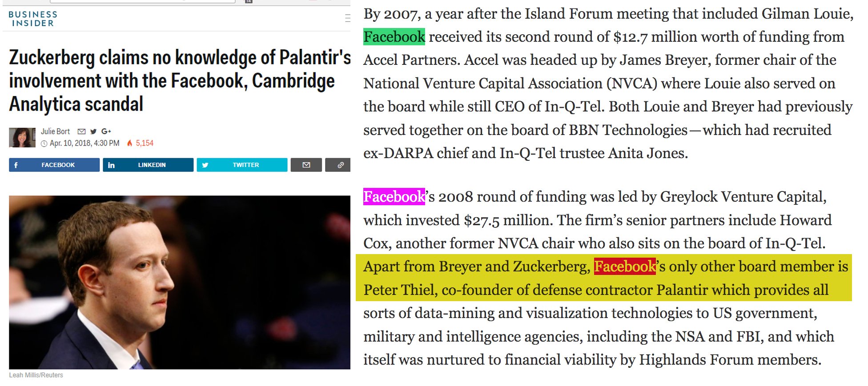
Task: Share article via TWITTER button
Action: [242, 165]
